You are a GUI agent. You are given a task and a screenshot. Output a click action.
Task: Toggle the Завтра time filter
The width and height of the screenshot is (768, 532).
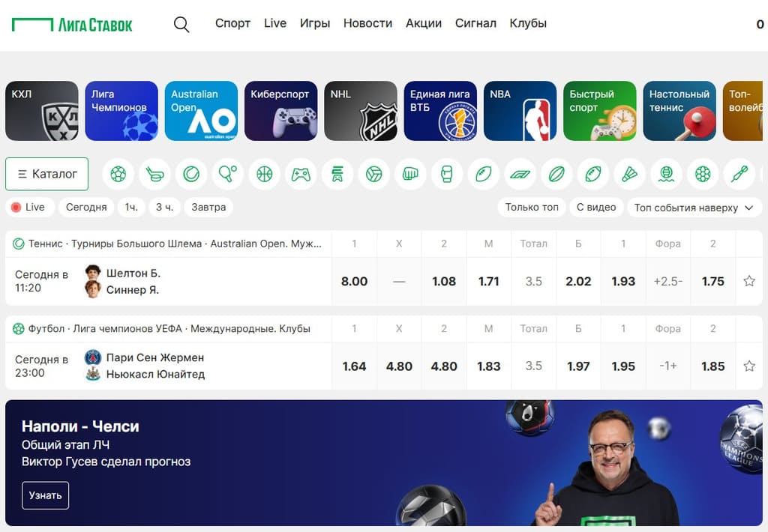208,207
